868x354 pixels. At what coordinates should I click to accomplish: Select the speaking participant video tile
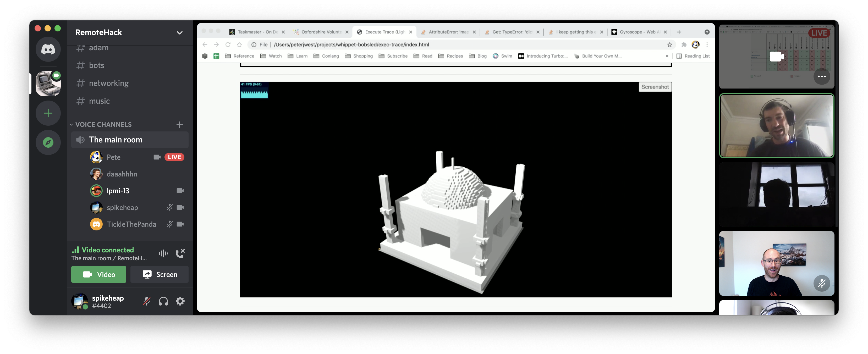tap(776, 126)
